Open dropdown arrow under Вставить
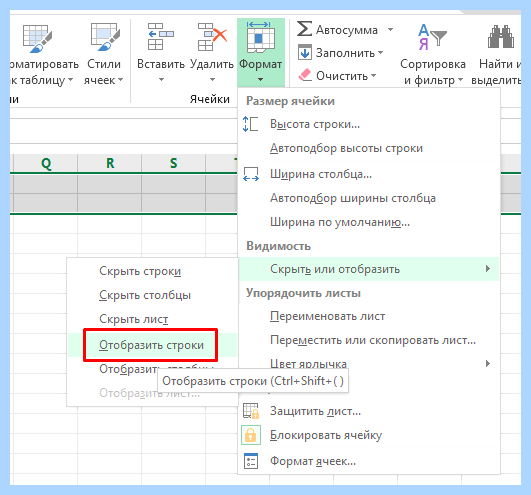531x495 pixels. point(162,80)
